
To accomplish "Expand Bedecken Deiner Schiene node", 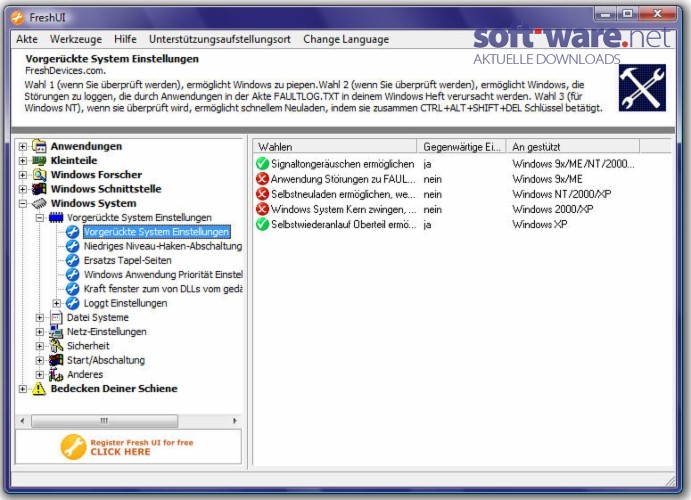I will [x=23, y=389].
